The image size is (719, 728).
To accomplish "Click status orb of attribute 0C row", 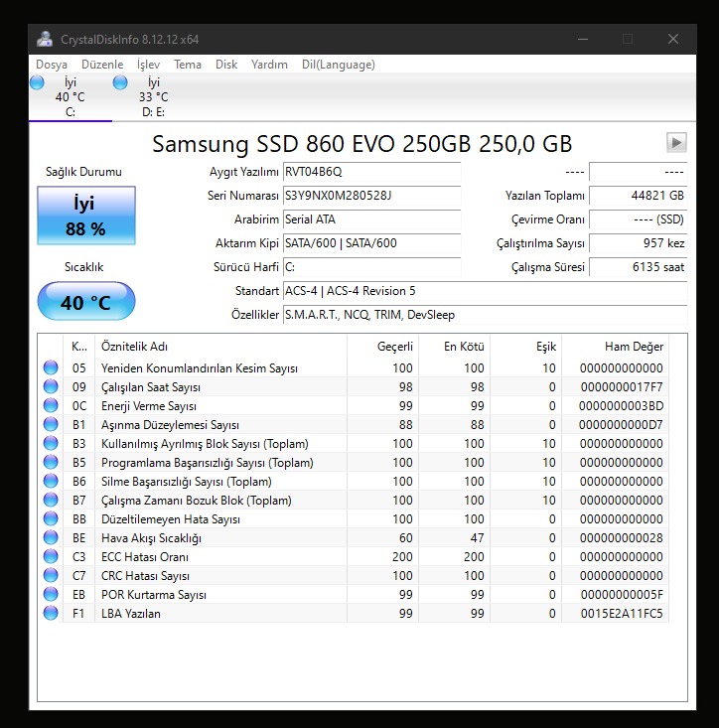I will [51, 406].
